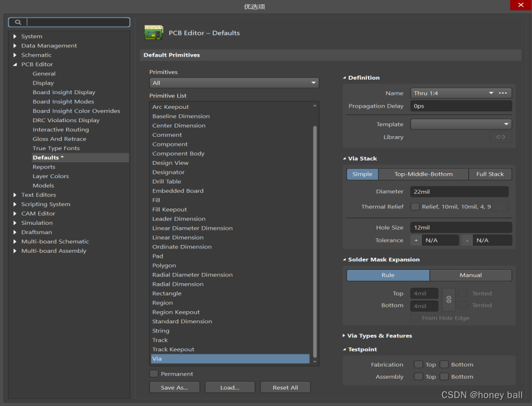Select Arc Keepout in primitive list
Viewport: 532px width, 406px height.
click(x=230, y=107)
